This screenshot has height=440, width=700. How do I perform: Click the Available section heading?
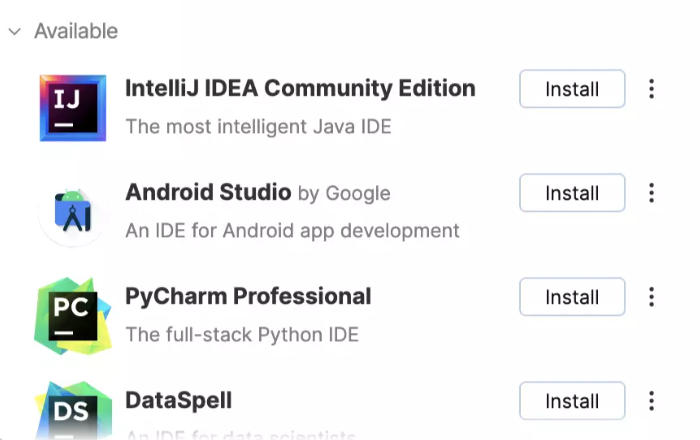(76, 31)
